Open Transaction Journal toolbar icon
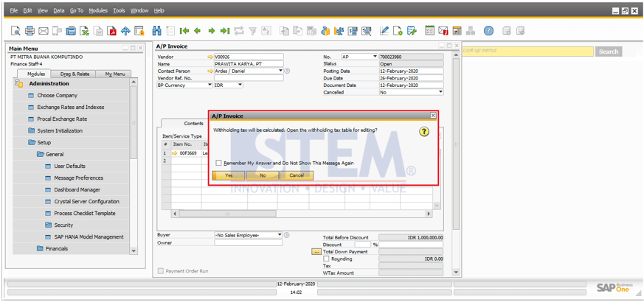The width and height of the screenshot is (644, 302). 353,30
